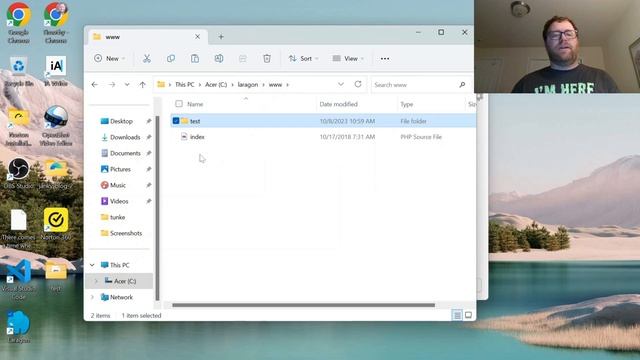640x360 pixels.
Task: Click the Delete trash can icon
Action: (267, 59)
